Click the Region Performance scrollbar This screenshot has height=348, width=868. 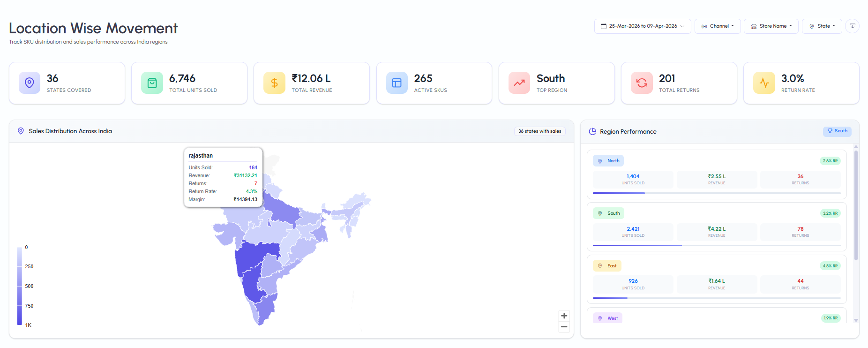coord(856,205)
